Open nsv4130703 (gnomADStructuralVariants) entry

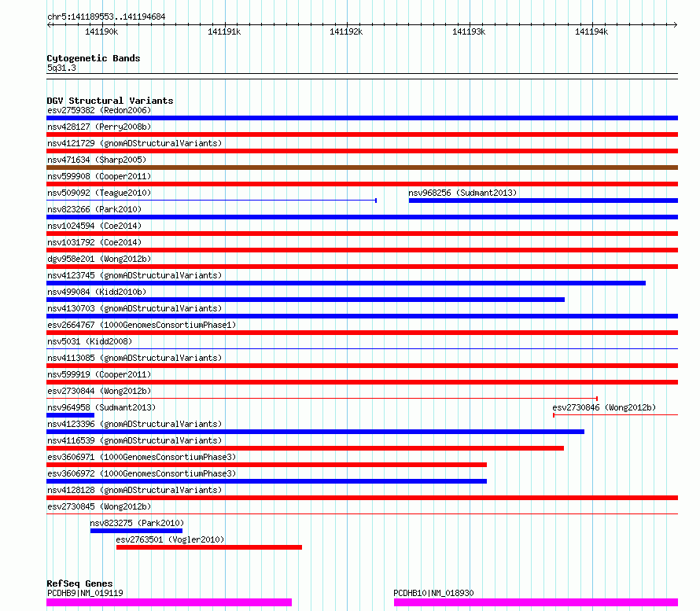point(134,308)
